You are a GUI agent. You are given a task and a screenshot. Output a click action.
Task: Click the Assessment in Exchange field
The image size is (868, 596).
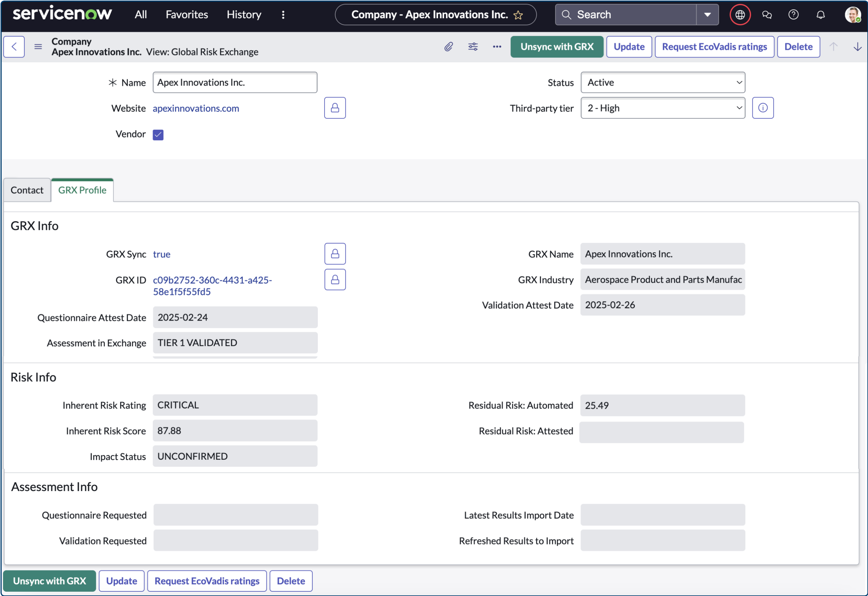[x=235, y=343]
